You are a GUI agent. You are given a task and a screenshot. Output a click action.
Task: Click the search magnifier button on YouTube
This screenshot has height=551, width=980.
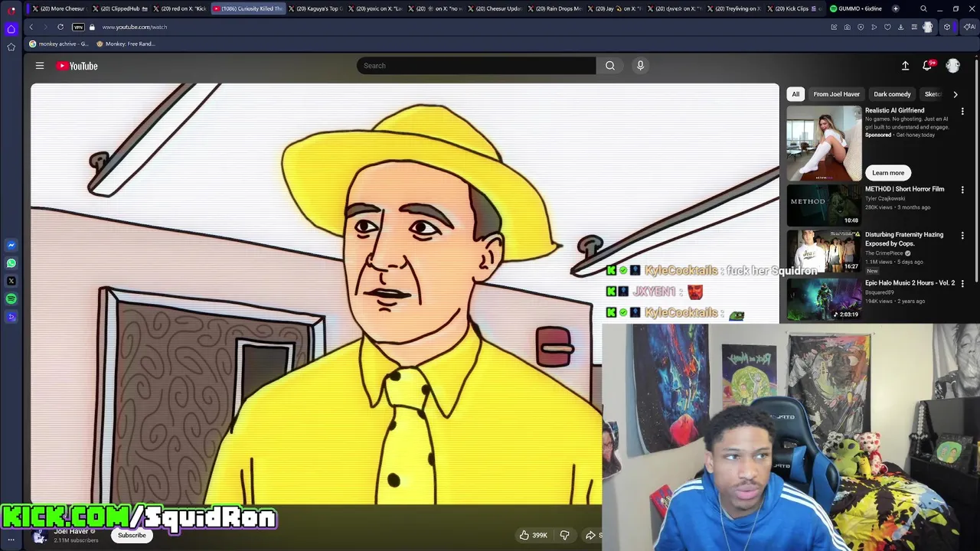610,66
